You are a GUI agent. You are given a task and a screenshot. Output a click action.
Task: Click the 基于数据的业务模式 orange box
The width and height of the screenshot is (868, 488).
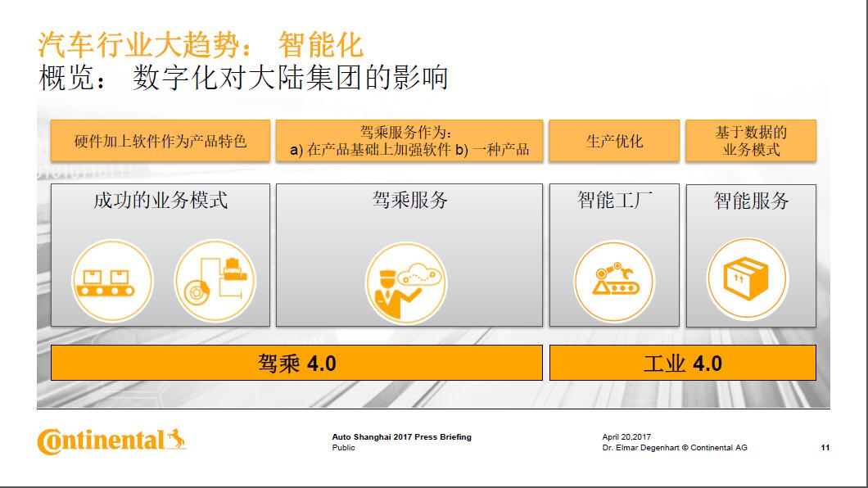[x=751, y=141]
